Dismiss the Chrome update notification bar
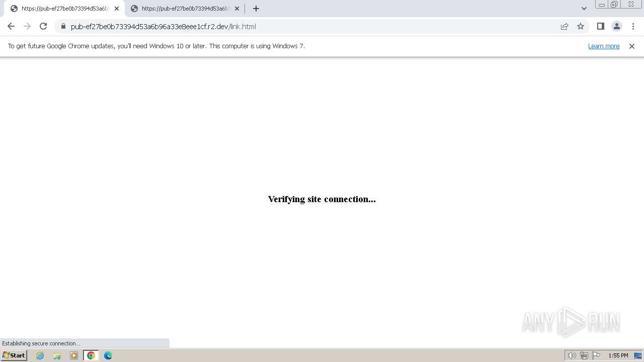The height and width of the screenshot is (362, 644). pos(632,46)
